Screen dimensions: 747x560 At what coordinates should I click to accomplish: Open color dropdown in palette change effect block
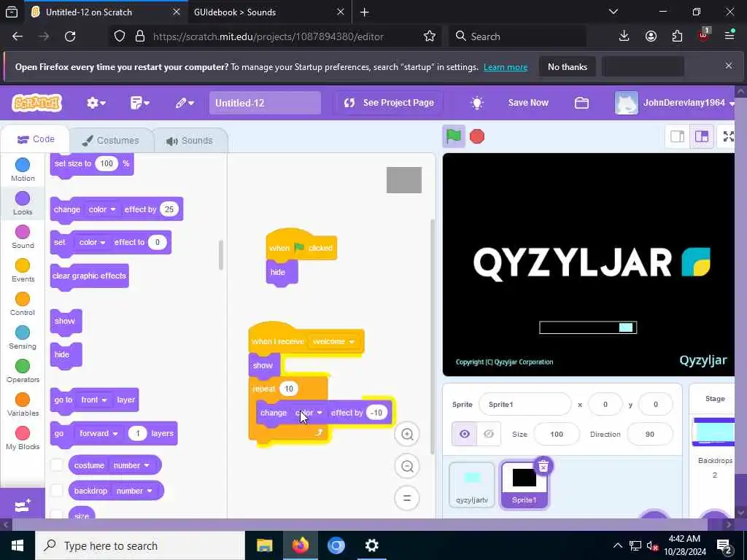tap(102, 209)
